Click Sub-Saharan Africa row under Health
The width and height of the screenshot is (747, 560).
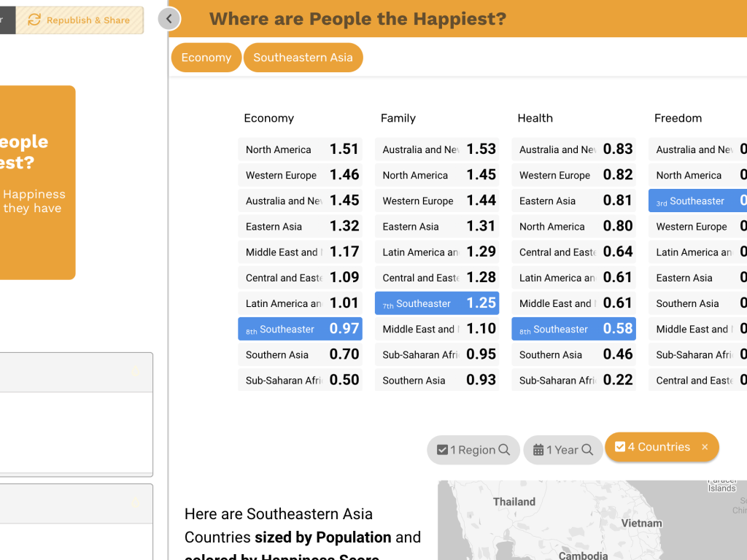(x=573, y=380)
